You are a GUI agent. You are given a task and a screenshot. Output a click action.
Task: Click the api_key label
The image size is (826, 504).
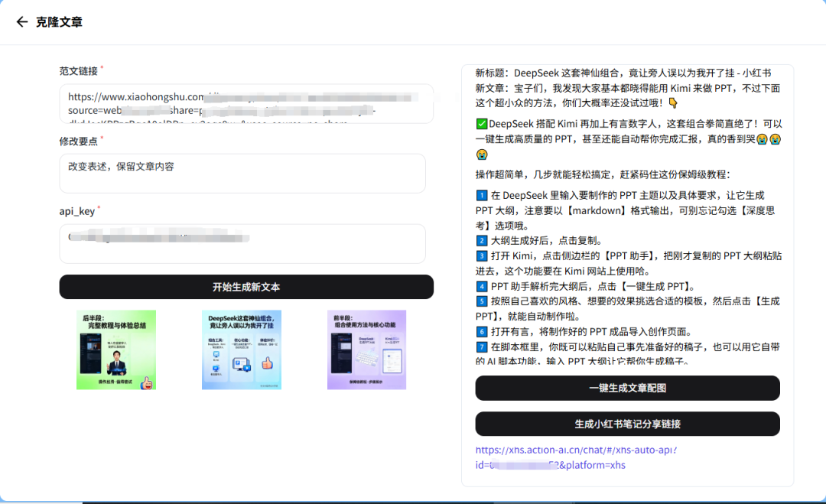[x=77, y=211]
